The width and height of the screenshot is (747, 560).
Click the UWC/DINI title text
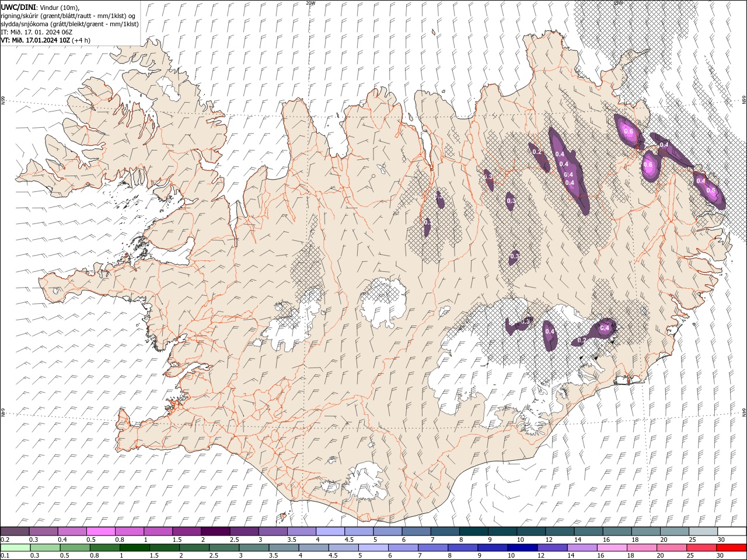[x=18, y=6]
